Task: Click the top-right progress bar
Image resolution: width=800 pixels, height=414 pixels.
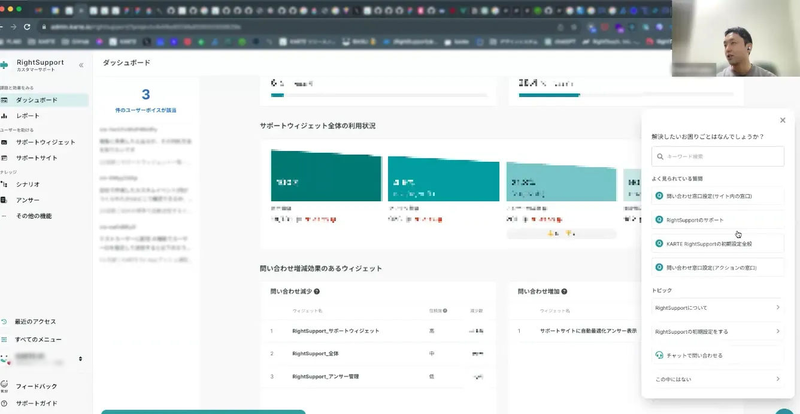Action: [x=626, y=95]
